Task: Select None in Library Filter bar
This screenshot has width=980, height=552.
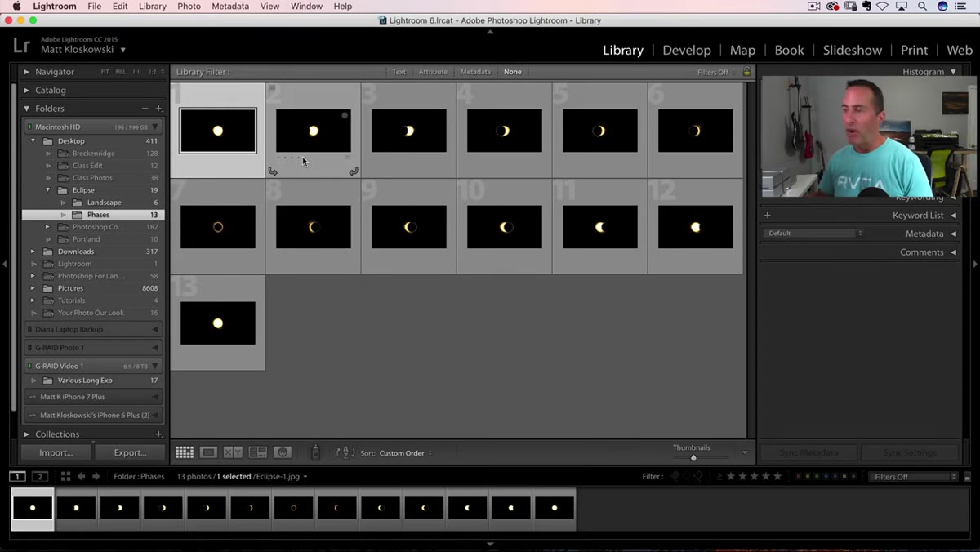Action: click(x=512, y=72)
